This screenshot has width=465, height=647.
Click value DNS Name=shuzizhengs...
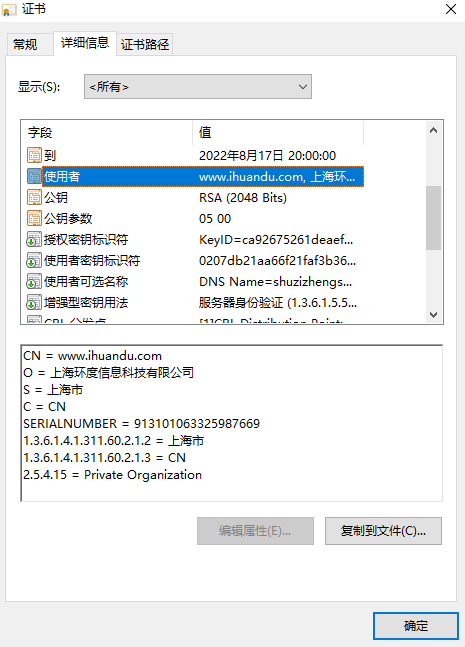275,282
